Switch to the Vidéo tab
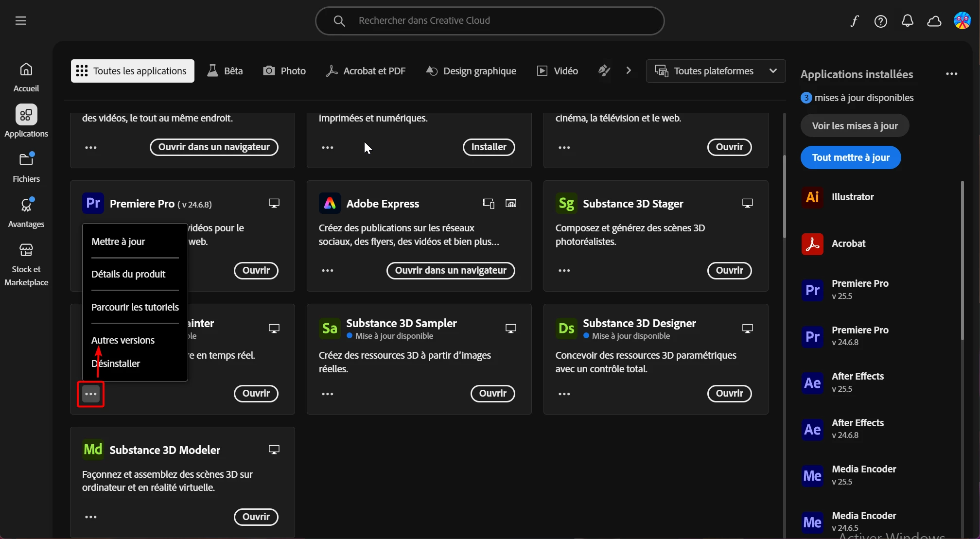This screenshot has width=980, height=539. [557, 71]
